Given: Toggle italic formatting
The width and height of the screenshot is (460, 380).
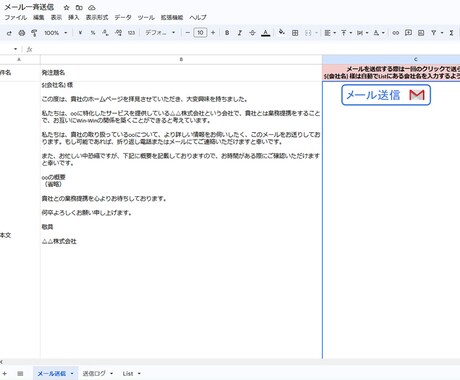Looking at the screenshot, I should point(240,33).
